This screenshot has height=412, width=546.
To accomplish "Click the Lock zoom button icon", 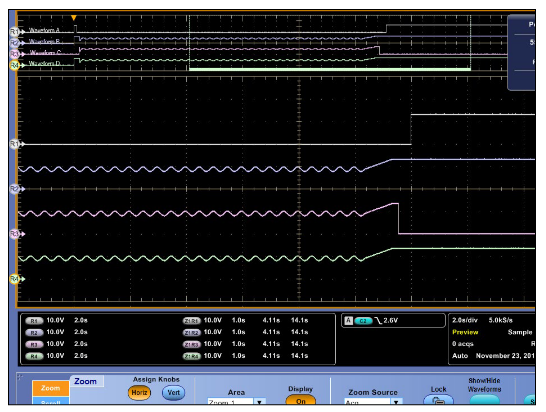I will (438, 400).
